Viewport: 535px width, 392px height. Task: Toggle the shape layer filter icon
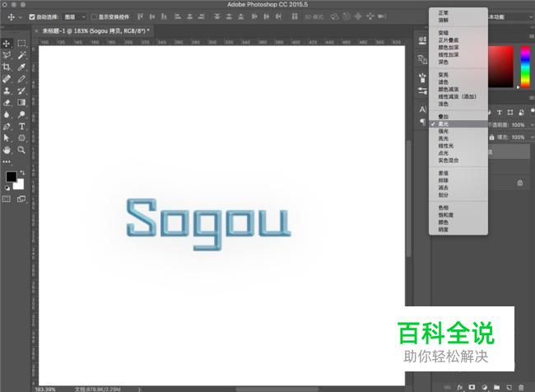click(510, 112)
